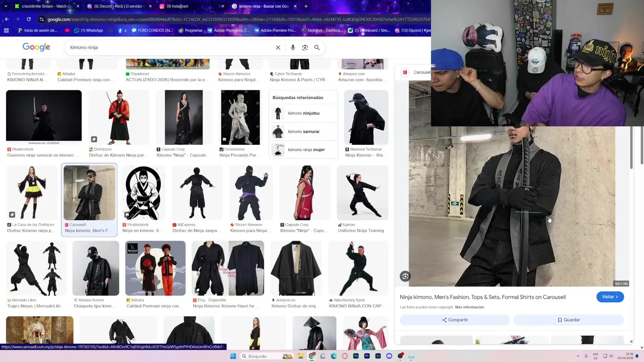Open the apps grid in bookmarks bar
The height and width of the screenshot is (362, 644).
6,30
